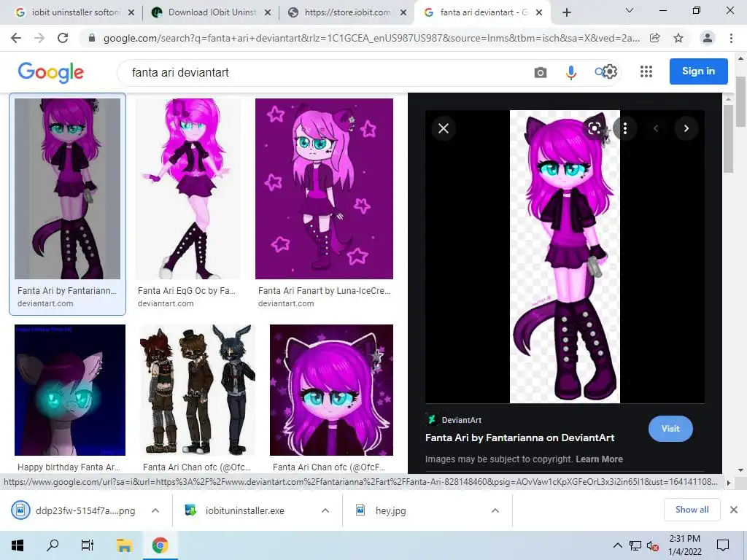This screenshot has height=560, width=747.
Task: Click the address bar URL
Action: [371, 38]
